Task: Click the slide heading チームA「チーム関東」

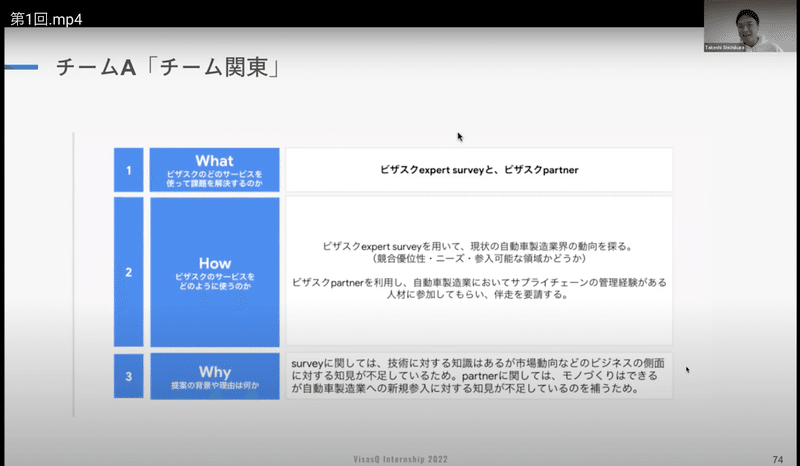Action: [169, 67]
